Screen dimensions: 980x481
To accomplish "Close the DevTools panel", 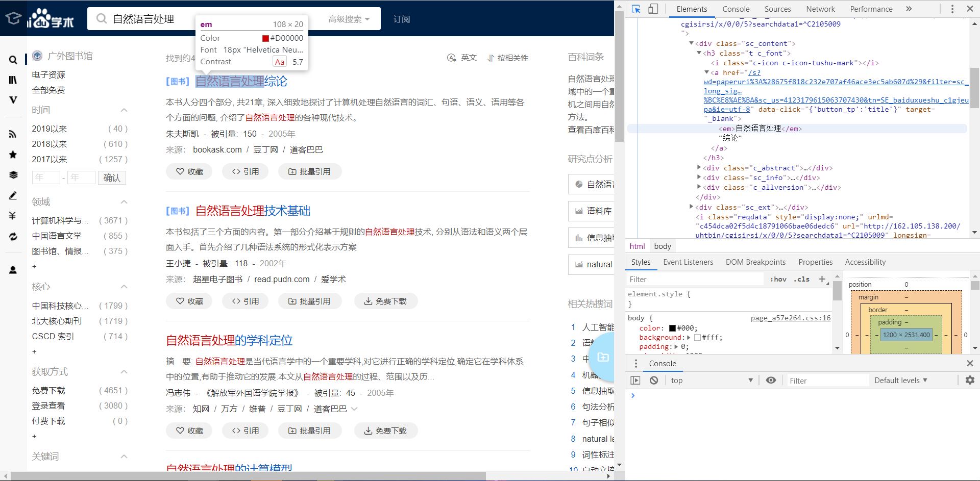I will pos(970,9).
